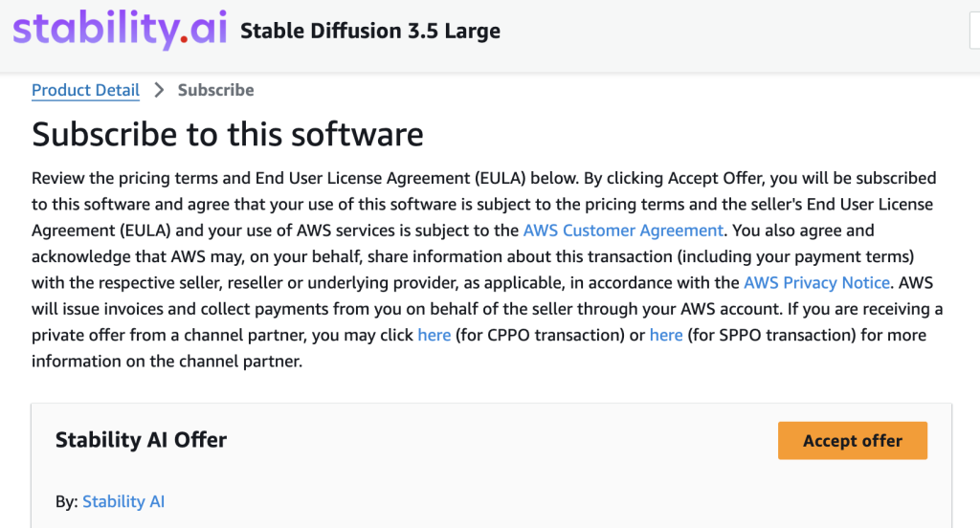
Task: Open the Stability AI seller link
Action: pyautogui.click(x=123, y=502)
